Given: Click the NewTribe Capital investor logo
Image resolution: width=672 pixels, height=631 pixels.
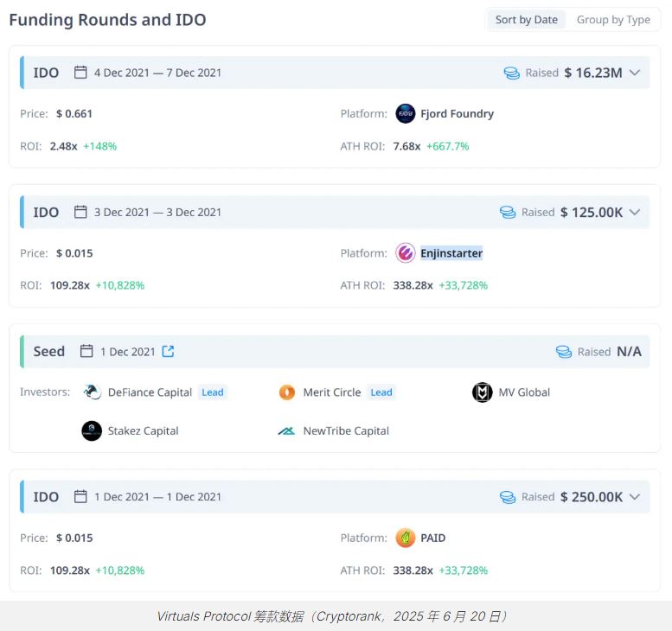Looking at the screenshot, I should 287,430.
